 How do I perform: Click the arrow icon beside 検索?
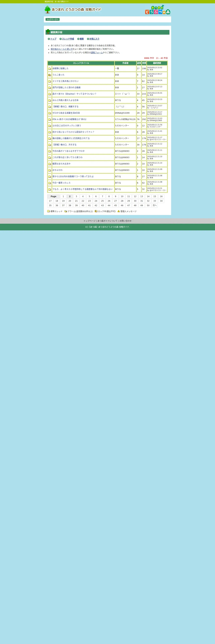pyautogui.click(x=78, y=39)
